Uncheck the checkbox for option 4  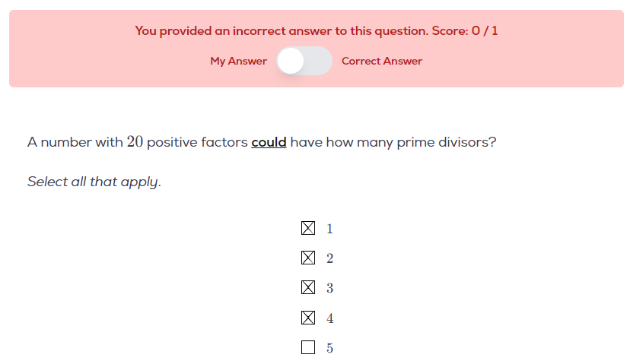pos(308,318)
